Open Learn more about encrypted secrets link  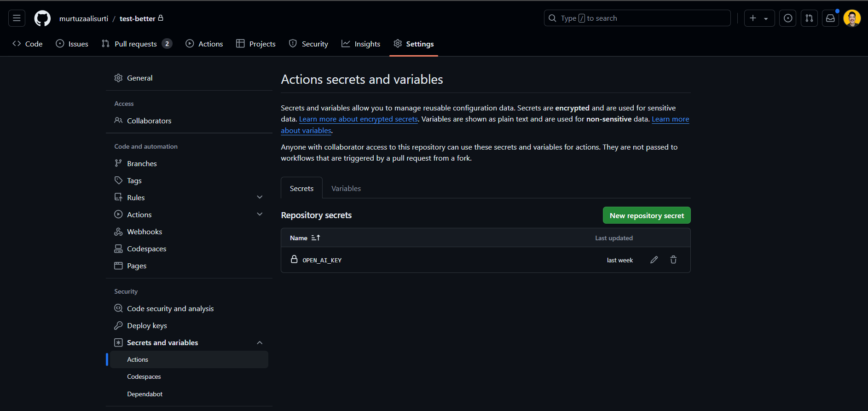[x=359, y=119]
